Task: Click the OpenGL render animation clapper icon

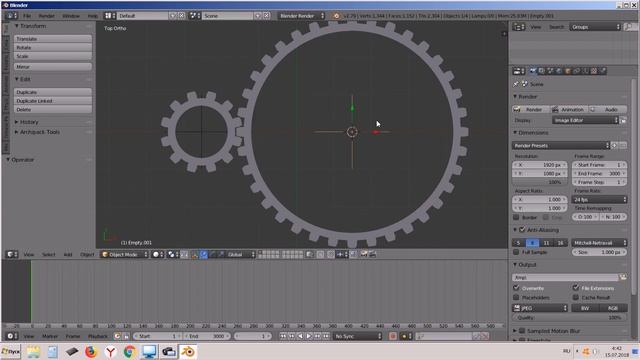Action: pyautogui.click(x=372, y=254)
